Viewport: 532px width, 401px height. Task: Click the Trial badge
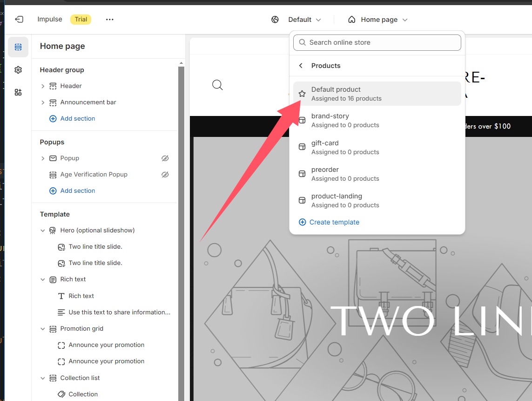click(81, 20)
